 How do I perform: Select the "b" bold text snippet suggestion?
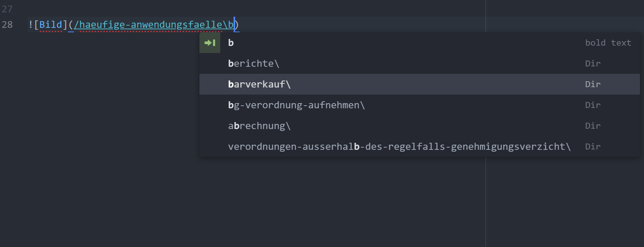click(231, 43)
